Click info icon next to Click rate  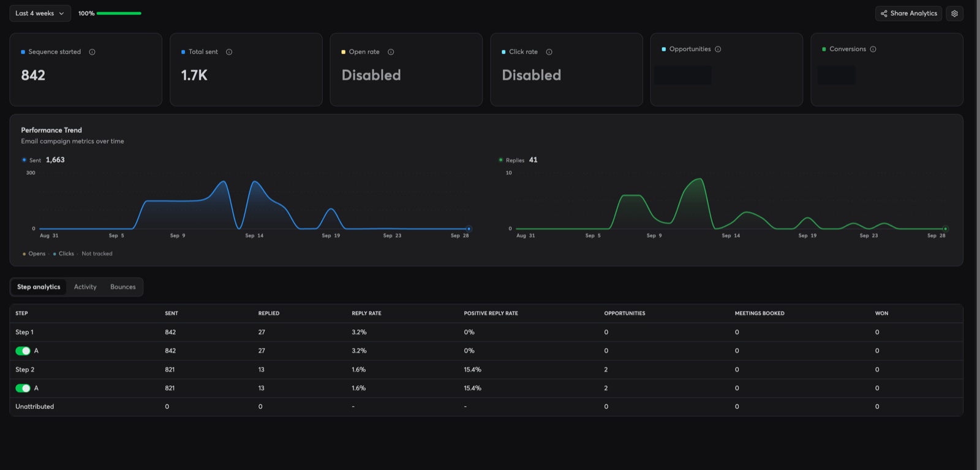click(549, 52)
